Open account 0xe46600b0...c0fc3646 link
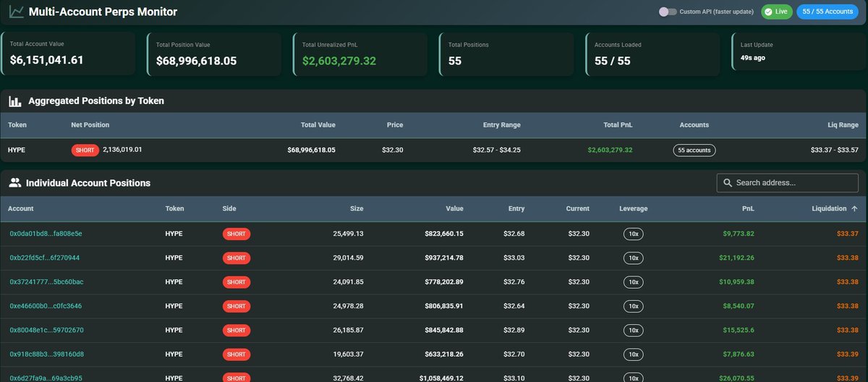 pos(46,306)
